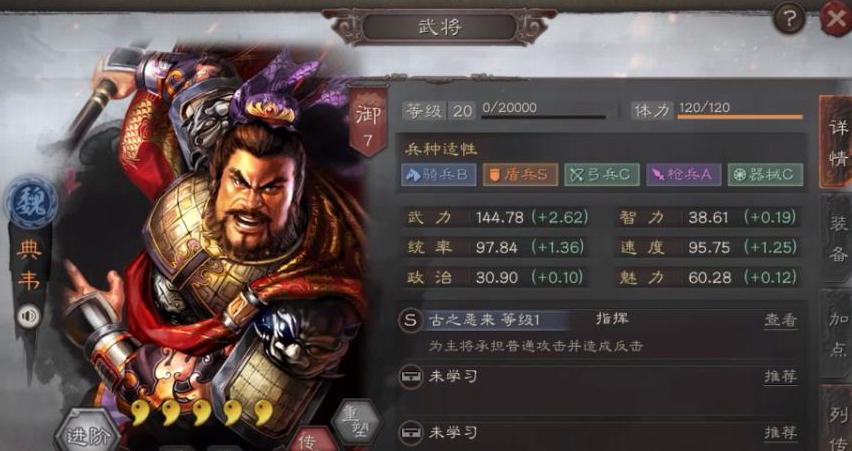Click the orange 体力 stamina bar
Image resolution: width=852 pixels, height=451 pixels.
[x=740, y=116]
